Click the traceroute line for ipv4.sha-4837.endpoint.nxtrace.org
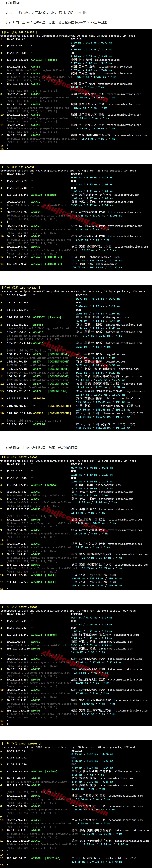 pyautogui.click(x=68, y=170)
